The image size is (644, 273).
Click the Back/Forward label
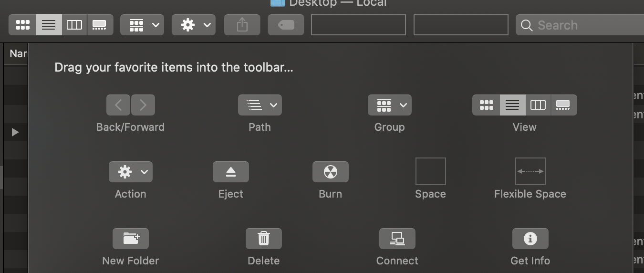tap(130, 127)
